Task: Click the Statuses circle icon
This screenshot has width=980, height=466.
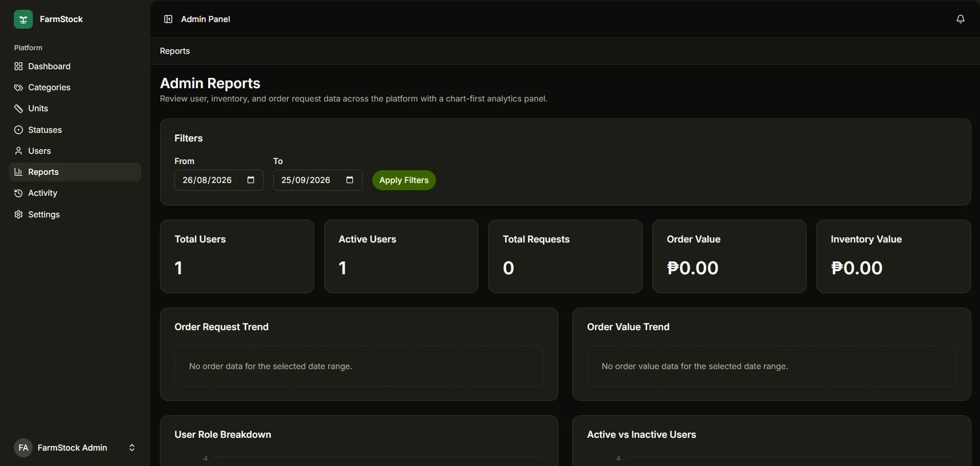Action: point(18,130)
